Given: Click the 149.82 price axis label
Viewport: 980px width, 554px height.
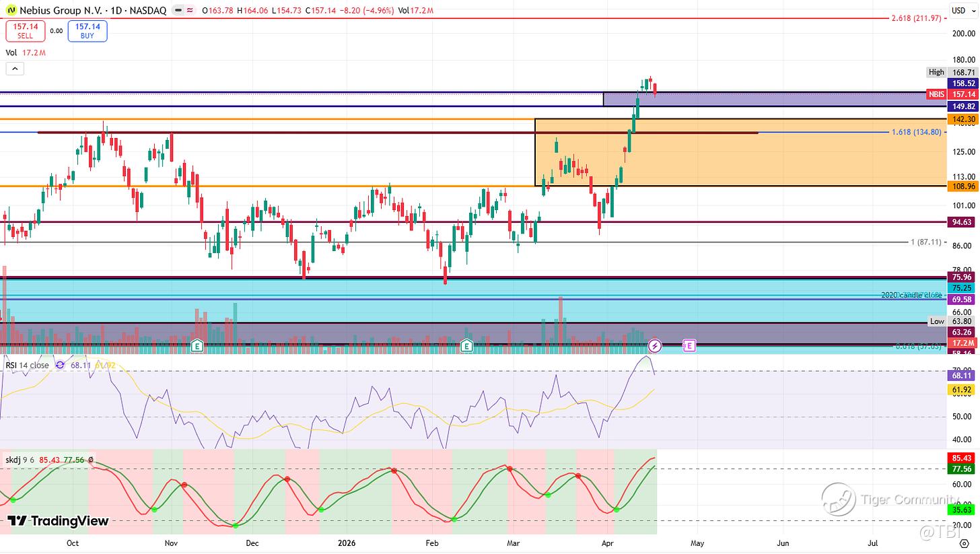Looking at the screenshot, I should (x=963, y=106).
